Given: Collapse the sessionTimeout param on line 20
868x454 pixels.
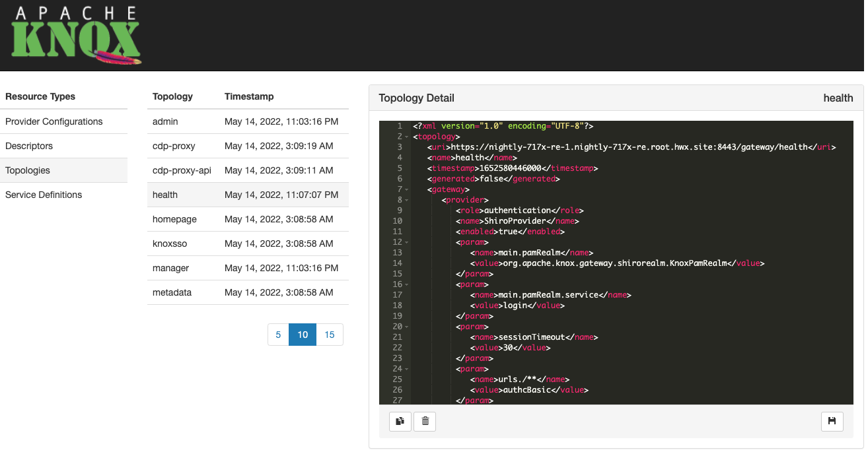Looking at the screenshot, I should 408,326.
